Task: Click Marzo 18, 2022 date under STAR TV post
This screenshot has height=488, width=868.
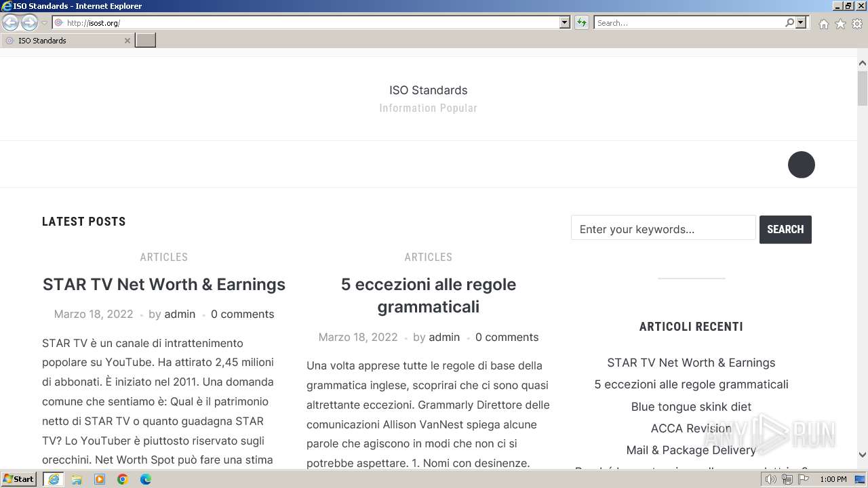Action: tap(94, 314)
